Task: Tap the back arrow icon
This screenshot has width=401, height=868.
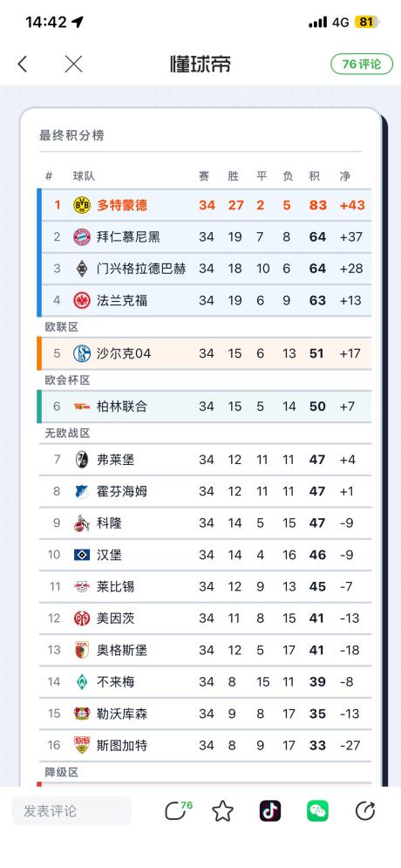Action: tap(23, 65)
